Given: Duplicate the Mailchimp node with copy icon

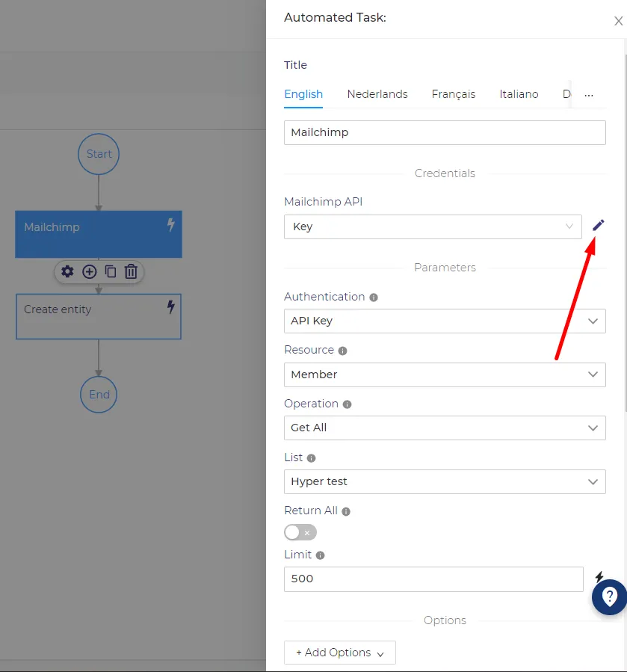Looking at the screenshot, I should coord(111,271).
